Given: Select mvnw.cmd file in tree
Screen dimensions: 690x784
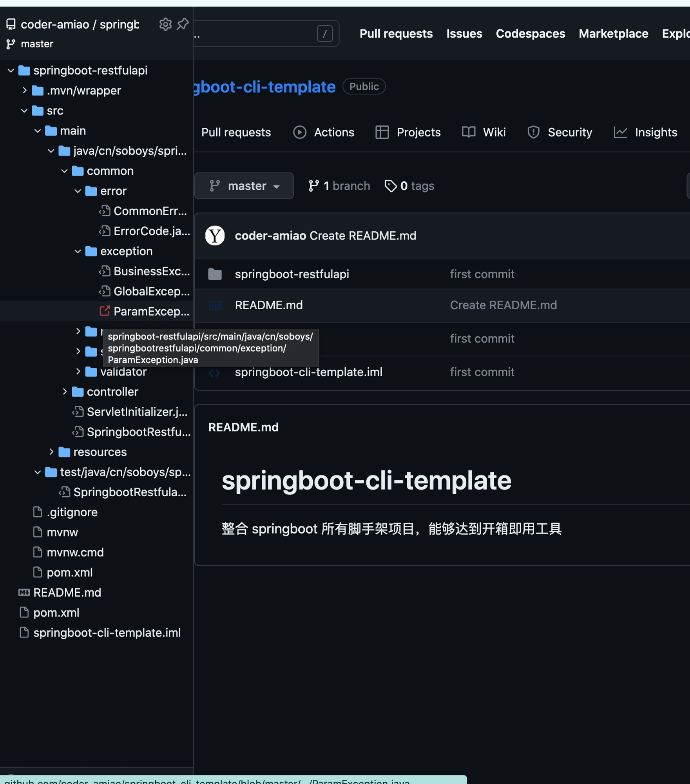Looking at the screenshot, I should tap(75, 552).
